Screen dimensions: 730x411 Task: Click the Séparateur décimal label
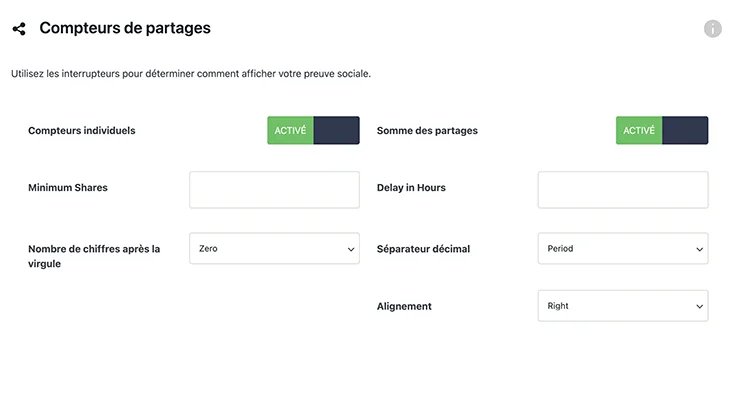point(423,249)
